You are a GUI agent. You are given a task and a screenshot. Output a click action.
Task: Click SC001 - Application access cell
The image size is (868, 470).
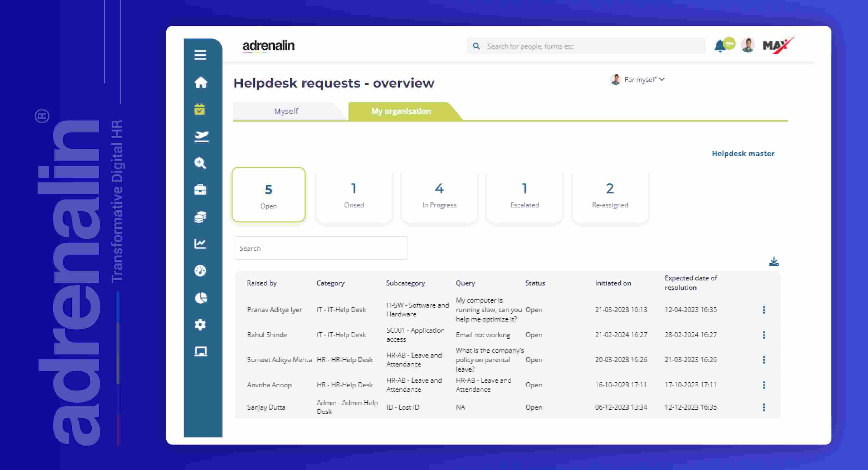point(415,335)
